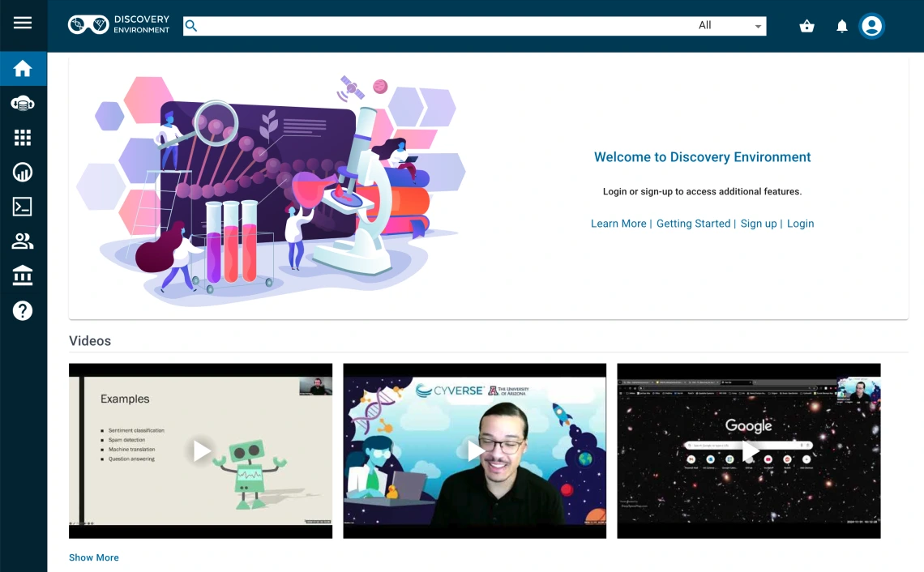Expand the All search filter dropdown
The height and width of the screenshot is (572, 924).
(x=729, y=26)
